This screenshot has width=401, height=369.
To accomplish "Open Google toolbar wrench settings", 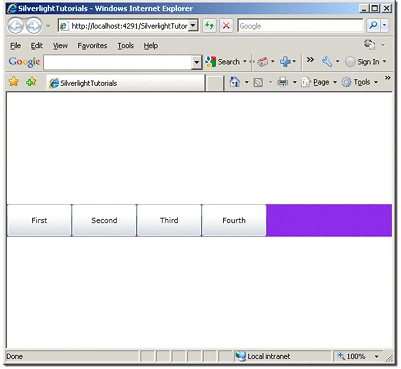I will [327, 62].
